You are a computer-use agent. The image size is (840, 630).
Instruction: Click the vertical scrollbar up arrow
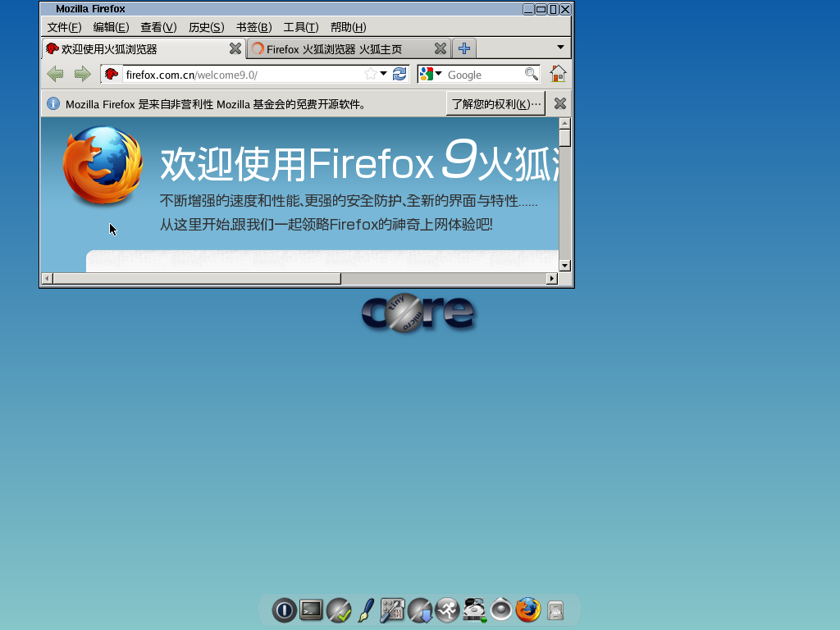point(564,123)
